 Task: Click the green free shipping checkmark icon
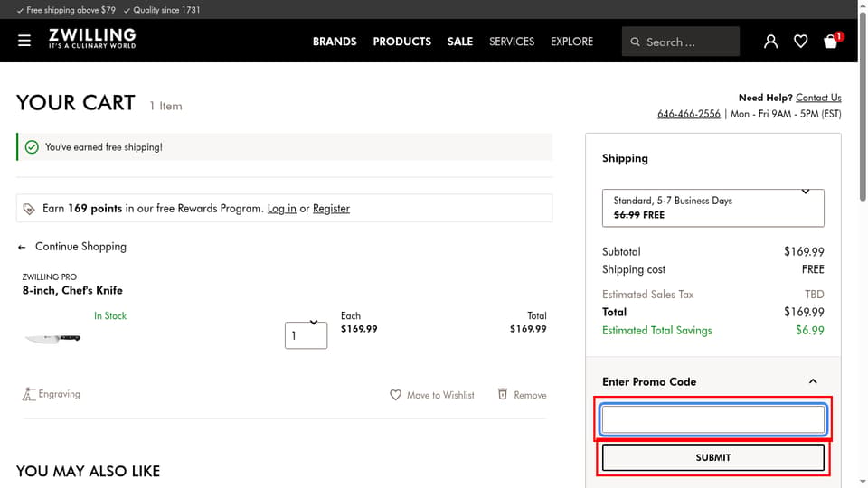pos(32,147)
